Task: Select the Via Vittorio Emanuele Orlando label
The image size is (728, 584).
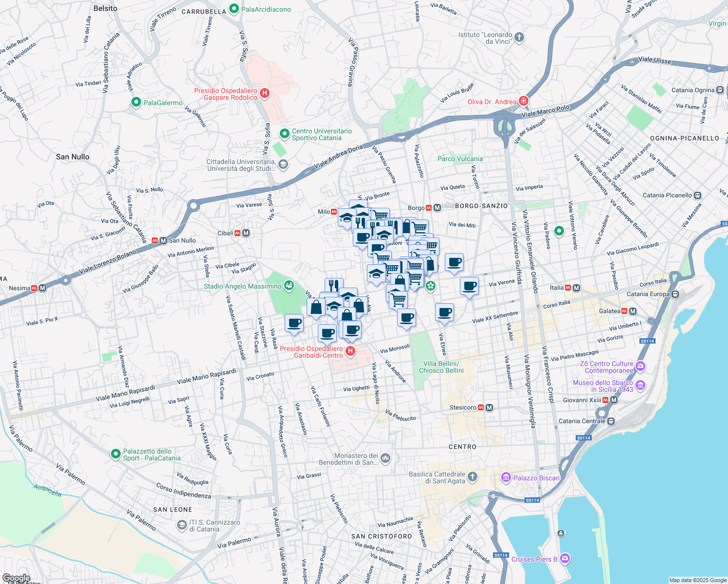Action: (529, 251)
